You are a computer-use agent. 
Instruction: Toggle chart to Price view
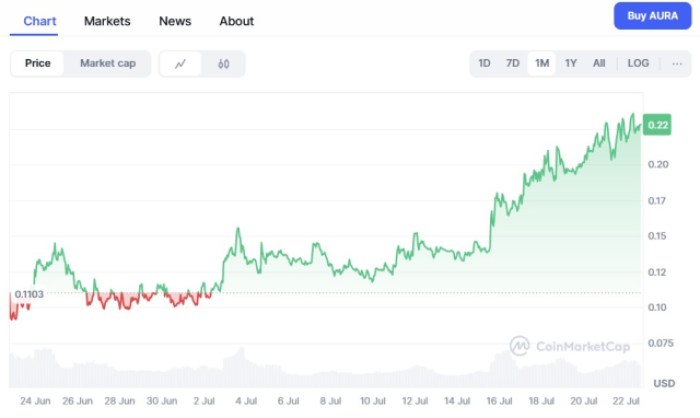(38, 64)
